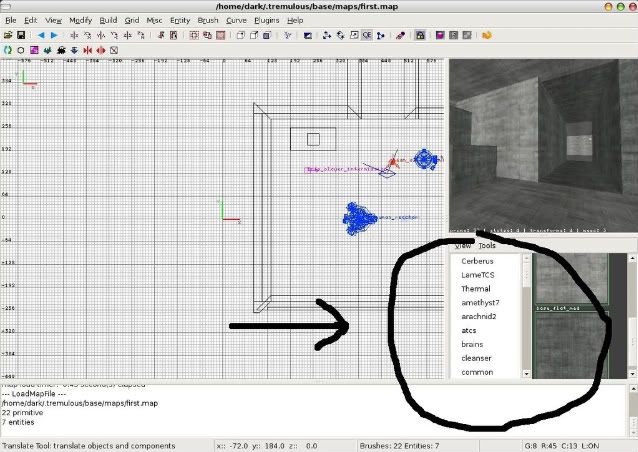Apply CSG Subtract

pos(194,35)
